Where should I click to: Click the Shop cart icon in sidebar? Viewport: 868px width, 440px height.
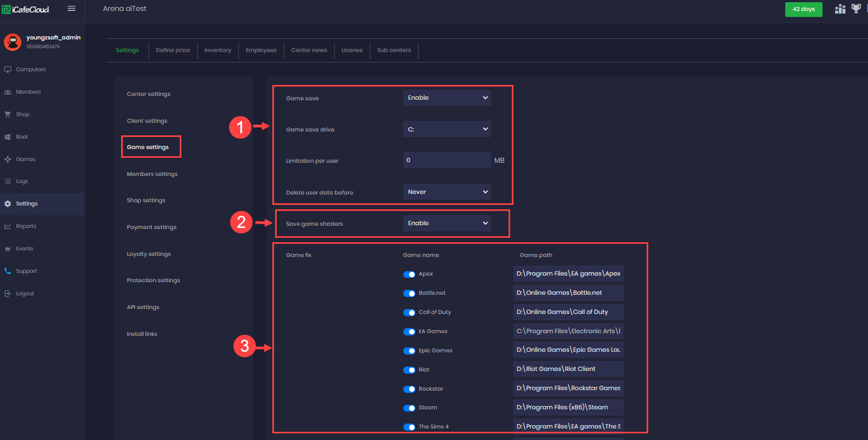(8, 115)
